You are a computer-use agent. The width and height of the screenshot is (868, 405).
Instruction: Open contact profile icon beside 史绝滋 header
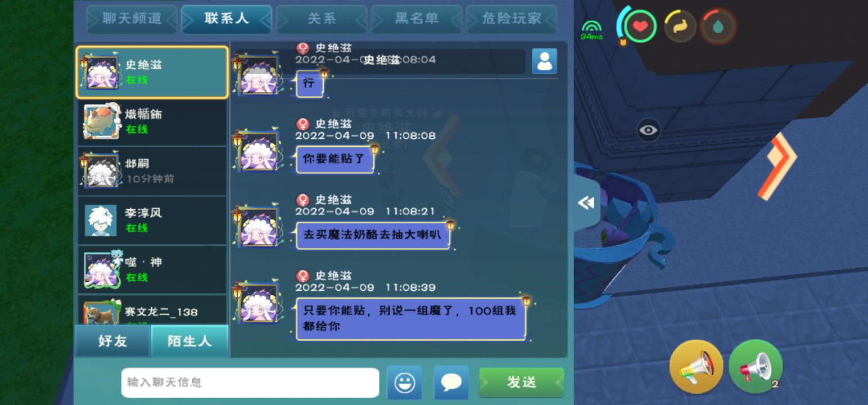click(544, 61)
